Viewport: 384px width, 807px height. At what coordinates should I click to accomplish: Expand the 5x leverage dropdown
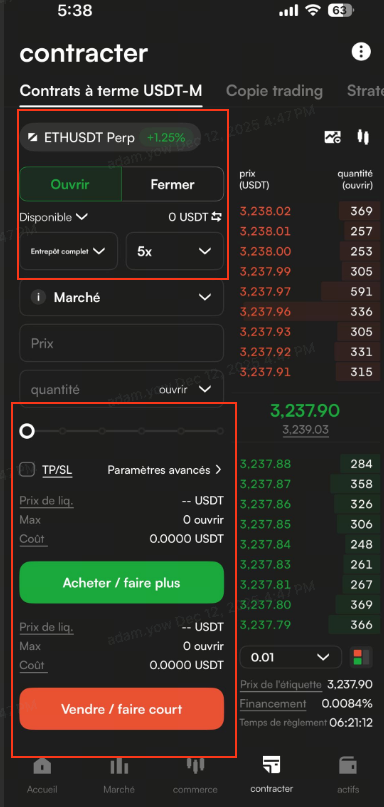(174, 251)
